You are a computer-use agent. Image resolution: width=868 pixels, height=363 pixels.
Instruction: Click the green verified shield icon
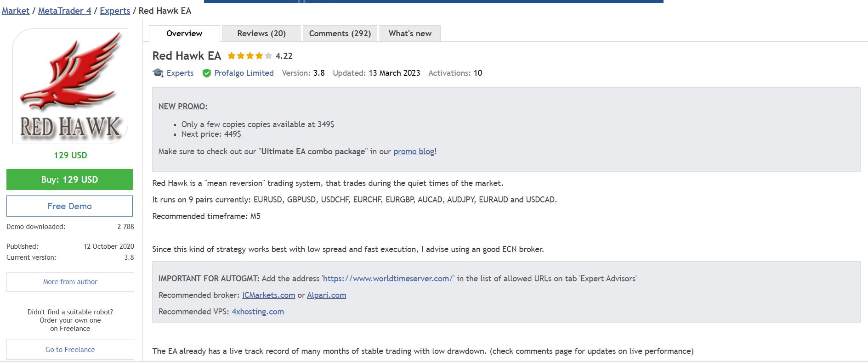point(207,73)
